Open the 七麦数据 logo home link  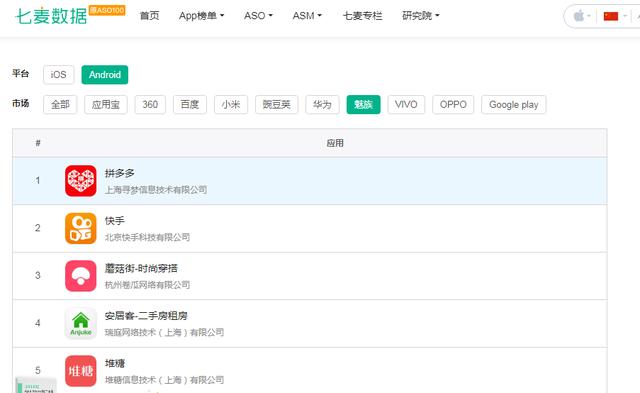[51, 16]
